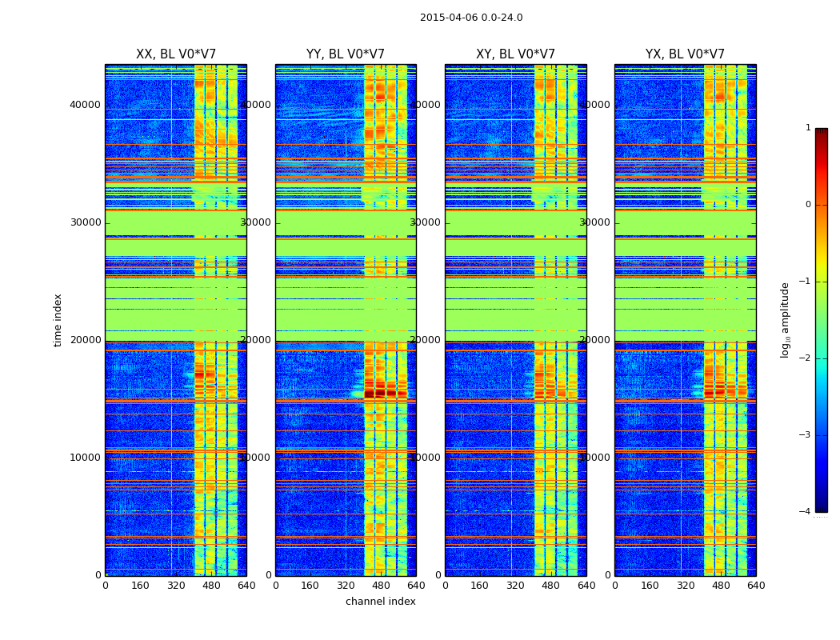Click the XX, BL V0*V7 subplot title
Screen dimensions: 840x640
(176, 54)
